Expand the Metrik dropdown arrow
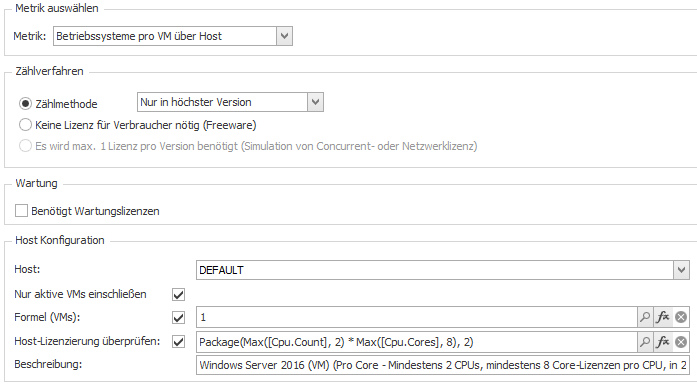 point(284,36)
